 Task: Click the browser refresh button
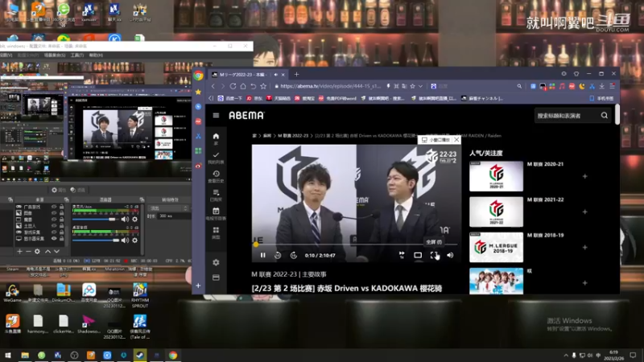click(233, 86)
